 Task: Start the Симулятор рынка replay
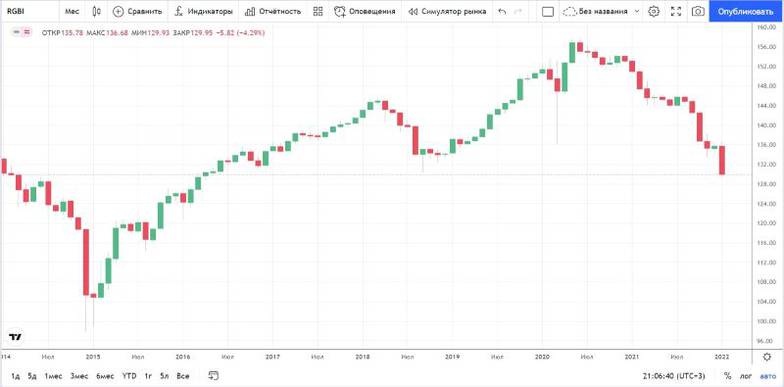(447, 11)
